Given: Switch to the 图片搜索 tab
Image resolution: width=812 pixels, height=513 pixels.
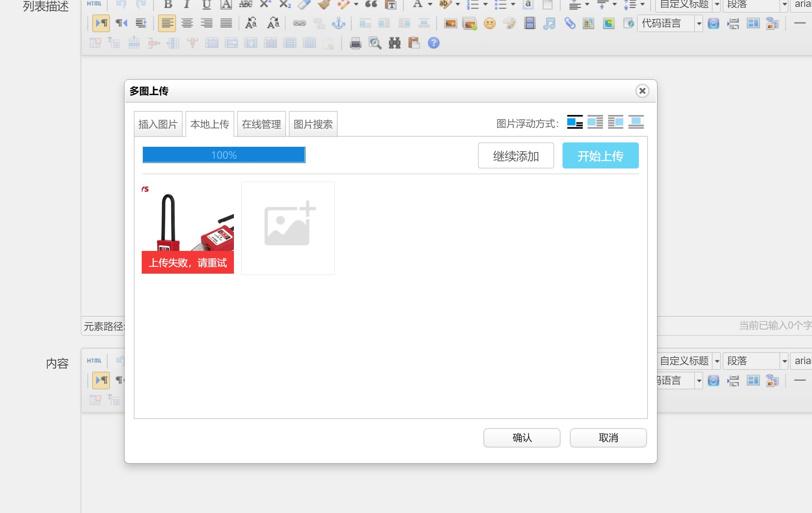Looking at the screenshot, I should point(313,124).
